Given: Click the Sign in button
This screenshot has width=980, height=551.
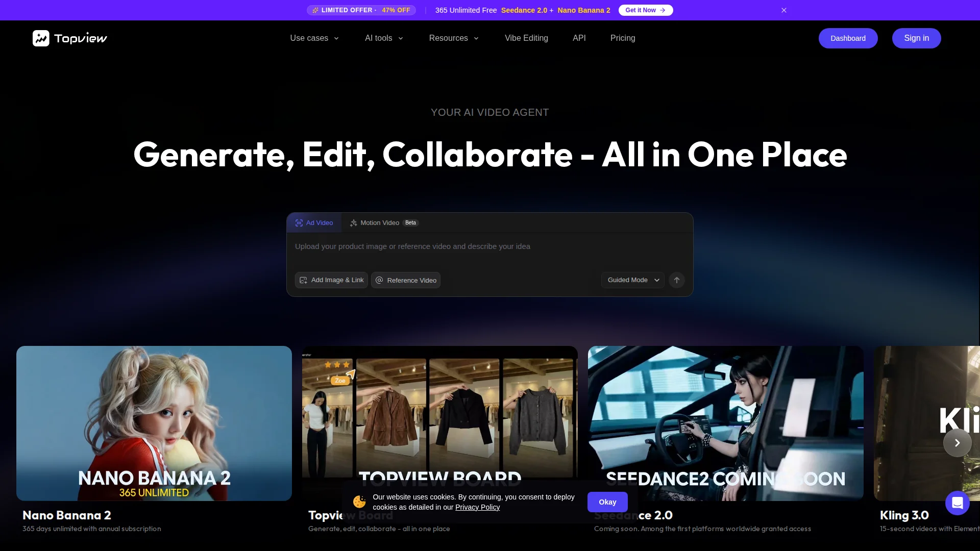Looking at the screenshot, I should (x=916, y=38).
